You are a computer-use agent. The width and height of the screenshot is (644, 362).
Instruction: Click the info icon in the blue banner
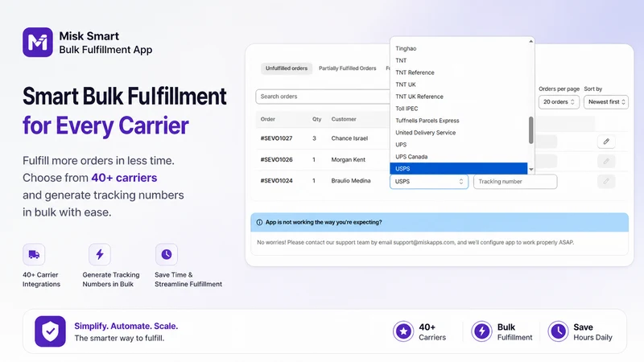point(259,223)
